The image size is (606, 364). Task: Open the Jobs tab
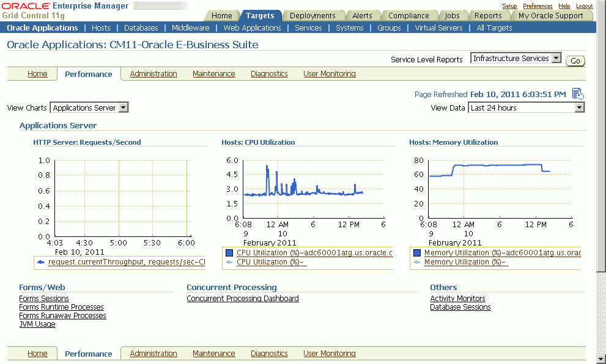tap(452, 15)
